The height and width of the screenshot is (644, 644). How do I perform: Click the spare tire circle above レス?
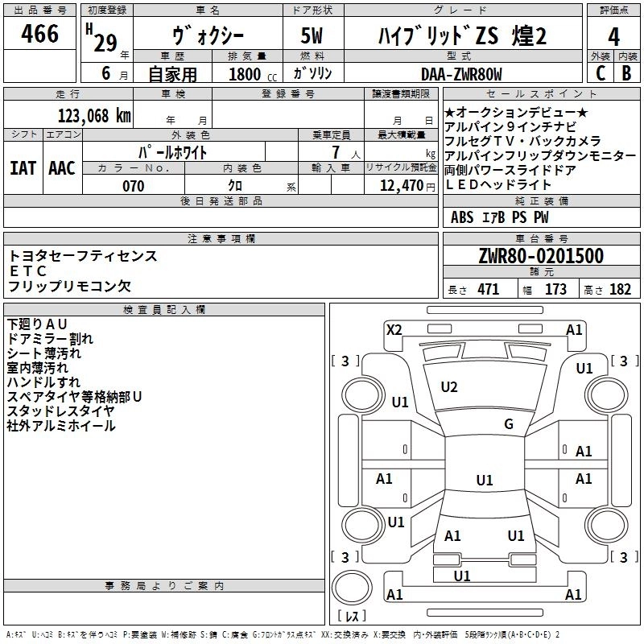click(352, 588)
